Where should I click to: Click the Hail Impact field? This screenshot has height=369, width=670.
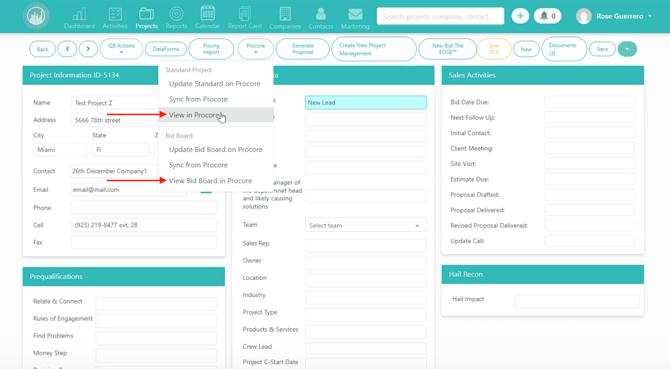(577, 301)
